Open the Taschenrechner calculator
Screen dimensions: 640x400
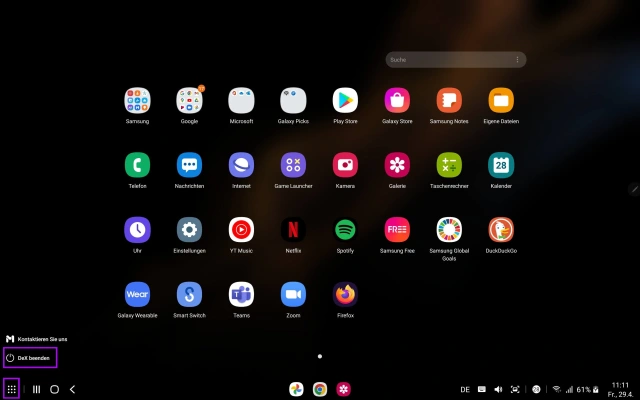click(x=449, y=165)
